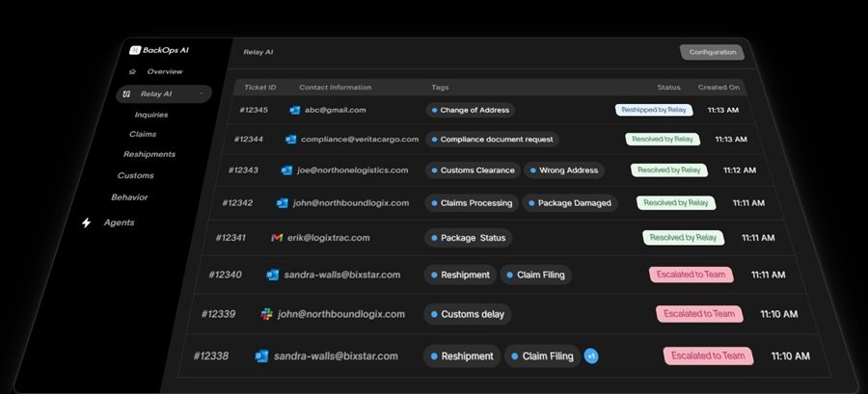
Task: Click ticket ID #12341
Action: [231, 238]
